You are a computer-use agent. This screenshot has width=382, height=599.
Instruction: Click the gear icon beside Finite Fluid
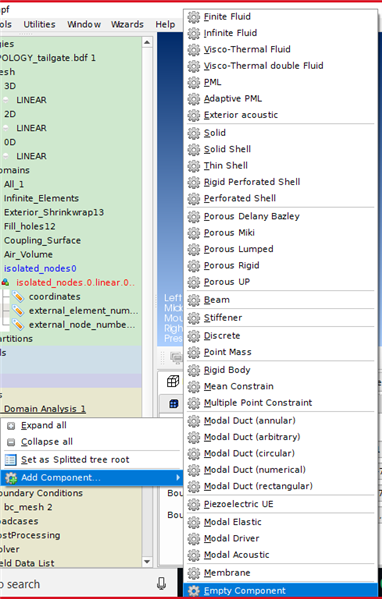194,17
